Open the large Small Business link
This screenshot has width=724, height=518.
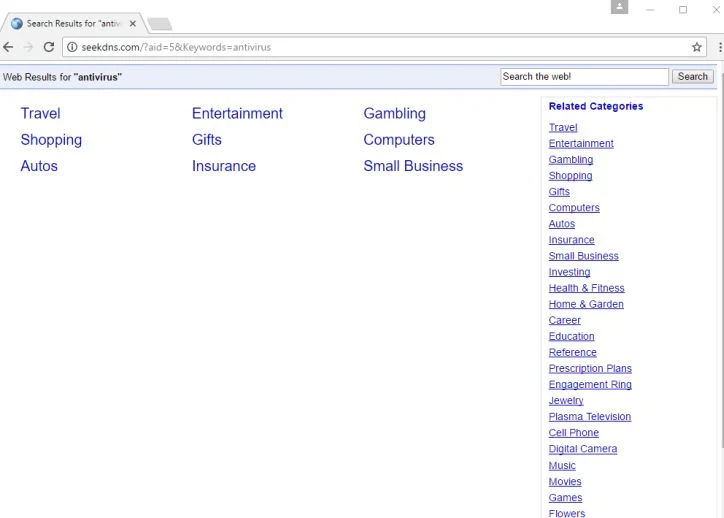pyautogui.click(x=413, y=166)
